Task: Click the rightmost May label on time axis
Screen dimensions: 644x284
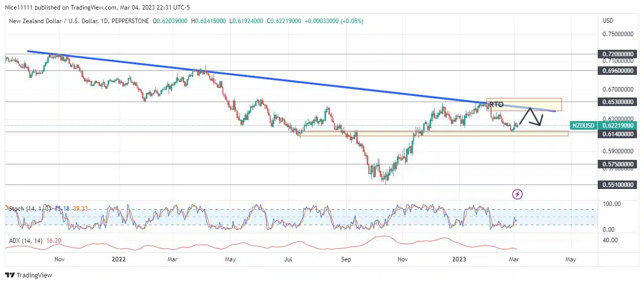Action: pyautogui.click(x=571, y=259)
